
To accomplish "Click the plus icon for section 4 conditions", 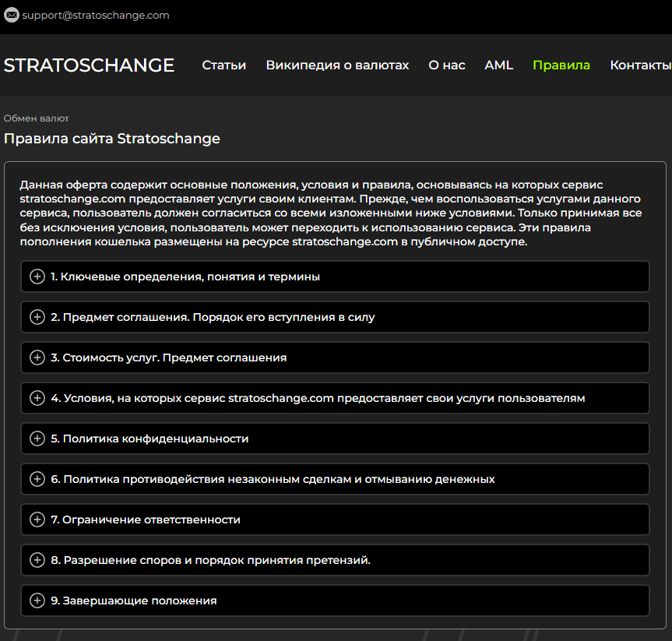I will (37, 397).
